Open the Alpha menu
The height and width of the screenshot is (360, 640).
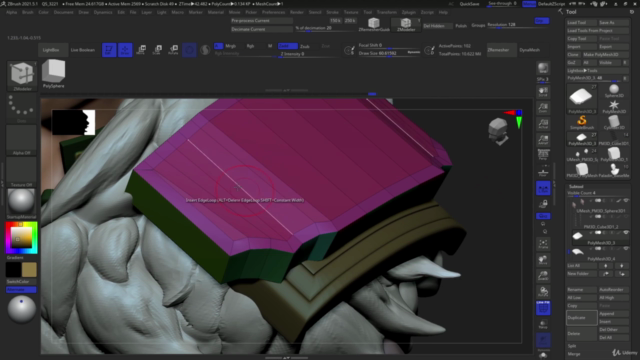click(11, 12)
